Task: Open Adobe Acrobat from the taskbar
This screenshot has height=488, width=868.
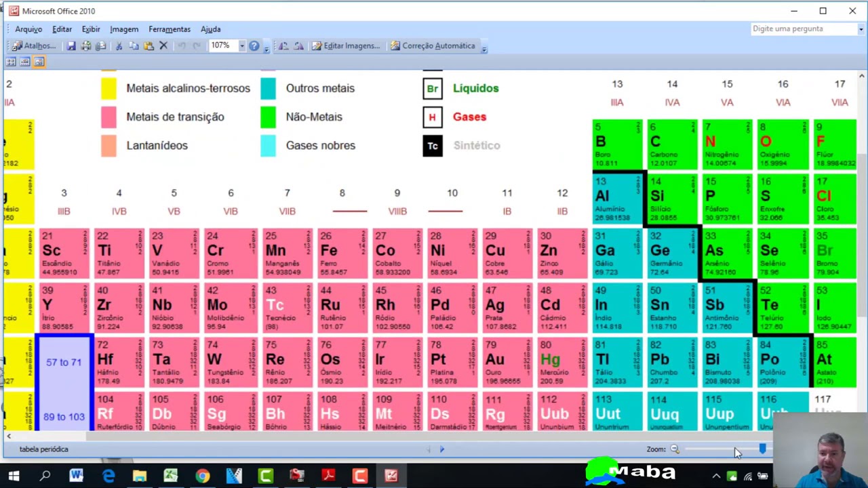Action: pos(328,476)
